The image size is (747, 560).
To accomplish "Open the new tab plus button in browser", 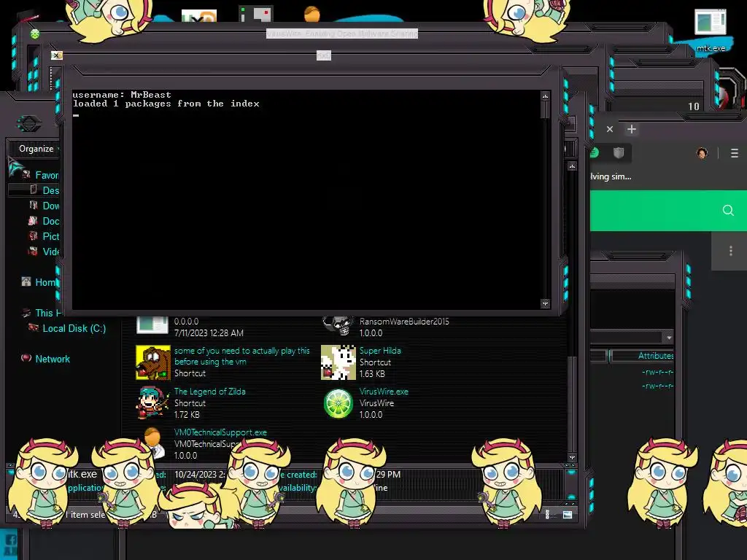I will (x=632, y=129).
